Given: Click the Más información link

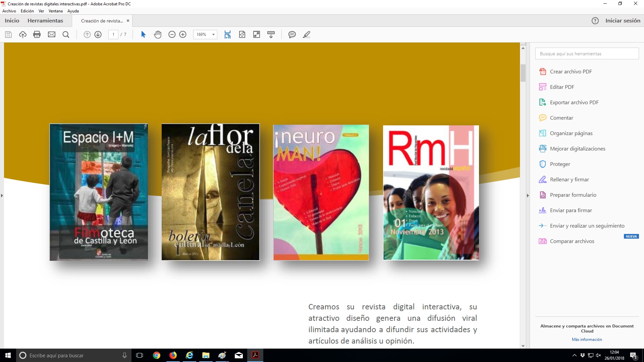Looking at the screenshot, I should pos(587,340).
